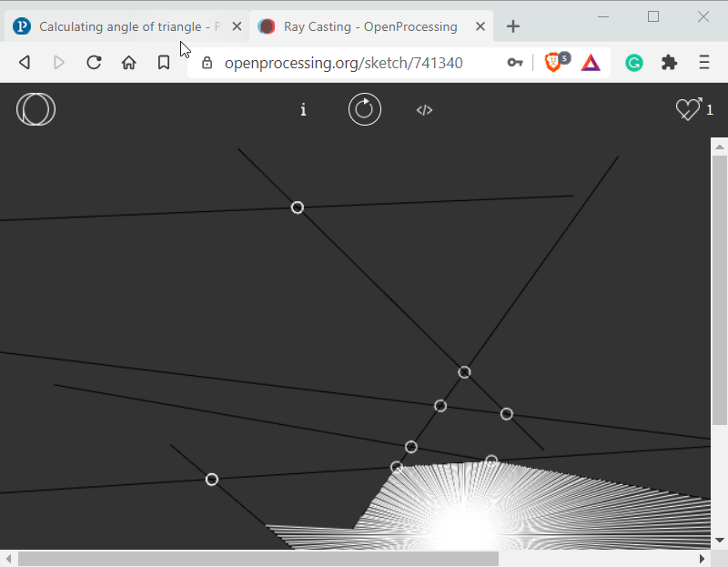Screen dimensions: 728x567
Task: Close the Calculating angle of triangle tab
Action: (x=237, y=26)
